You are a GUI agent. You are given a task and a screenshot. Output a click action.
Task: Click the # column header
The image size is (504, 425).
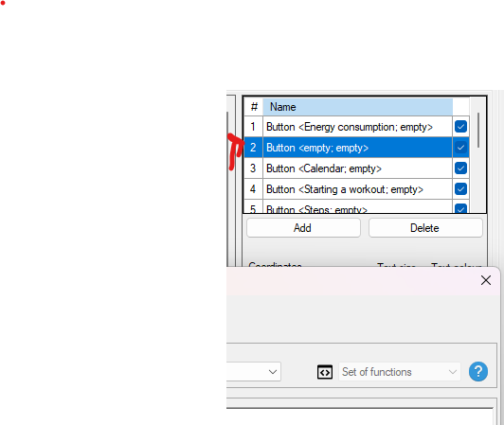tap(254, 107)
